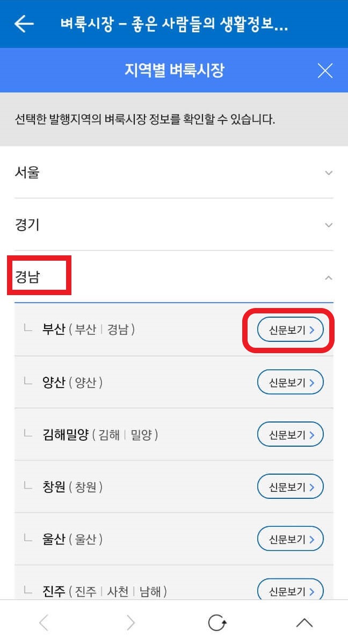Tap the scroll-to-top arrow at bottom right
The width and height of the screenshot is (348, 644).
coord(304,622)
